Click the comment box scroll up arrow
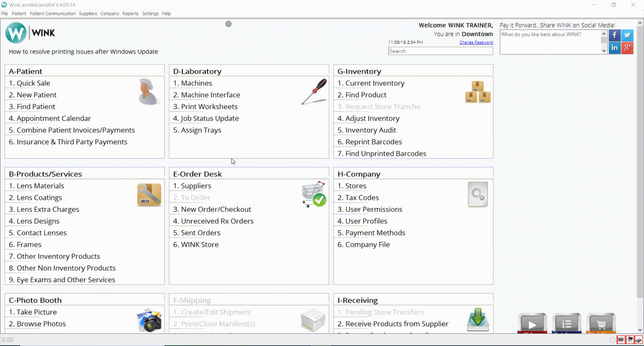The image size is (644, 346). coord(604,34)
